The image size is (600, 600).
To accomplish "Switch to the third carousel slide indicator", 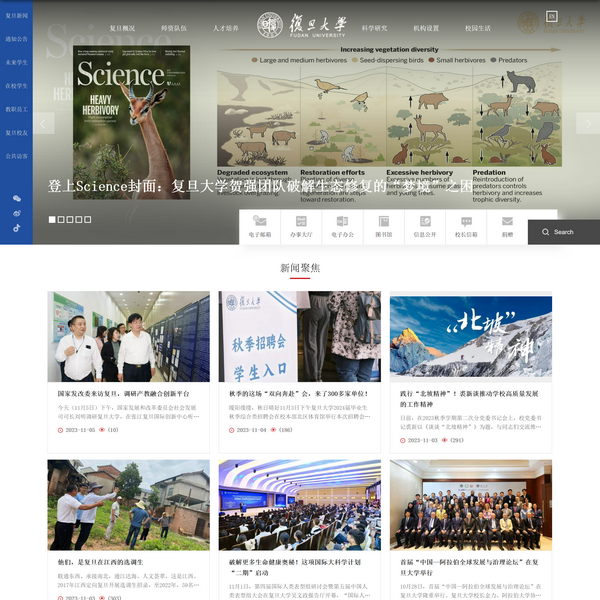I will coord(70,219).
